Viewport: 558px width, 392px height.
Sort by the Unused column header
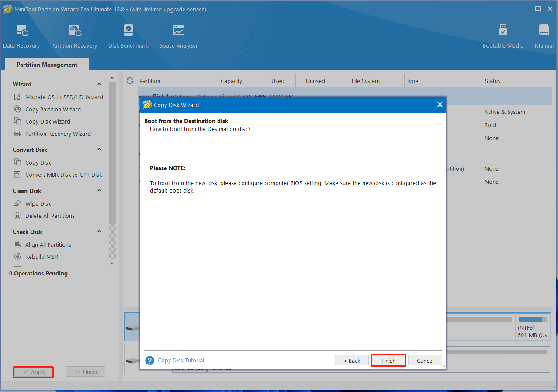coord(315,81)
